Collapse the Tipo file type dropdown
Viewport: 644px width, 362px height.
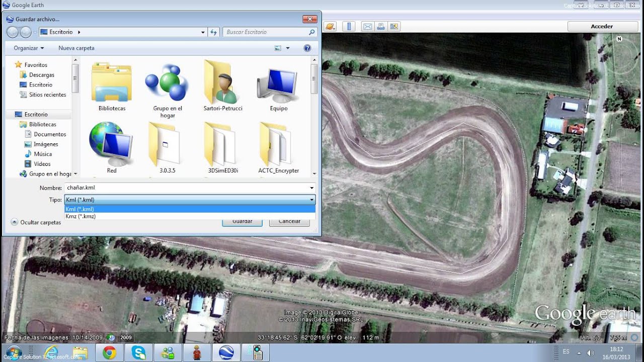pyautogui.click(x=312, y=200)
